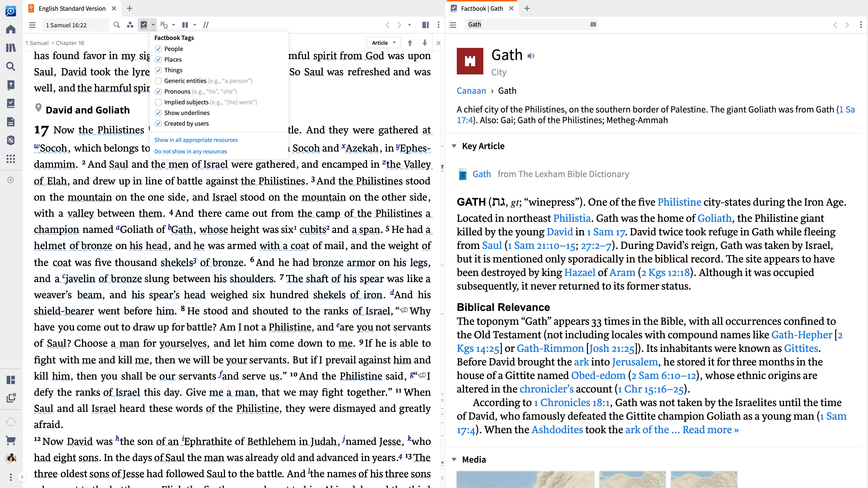
Task: Click the ESV panel split view icon
Action: tap(426, 25)
